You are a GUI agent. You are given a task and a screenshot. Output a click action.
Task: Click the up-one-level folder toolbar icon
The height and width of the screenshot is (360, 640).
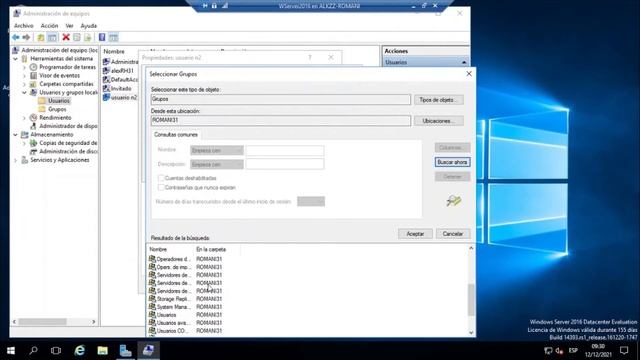[41, 38]
